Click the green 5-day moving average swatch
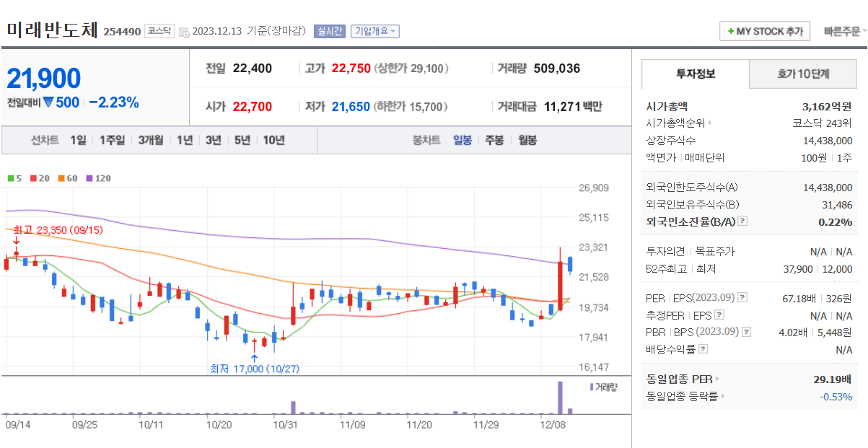 click(10, 178)
